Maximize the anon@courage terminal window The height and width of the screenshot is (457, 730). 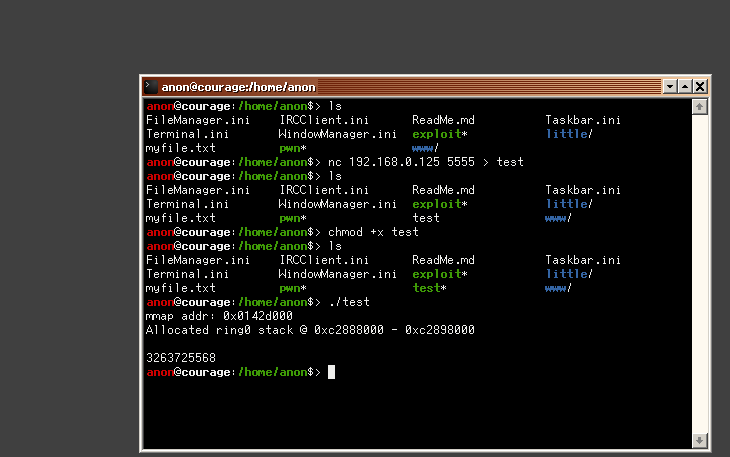[685, 87]
